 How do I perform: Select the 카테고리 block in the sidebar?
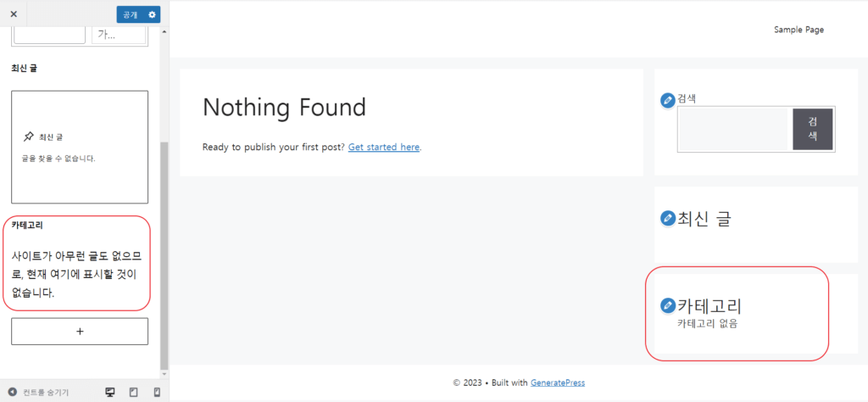pyautogui.click(x=80, y=263)
